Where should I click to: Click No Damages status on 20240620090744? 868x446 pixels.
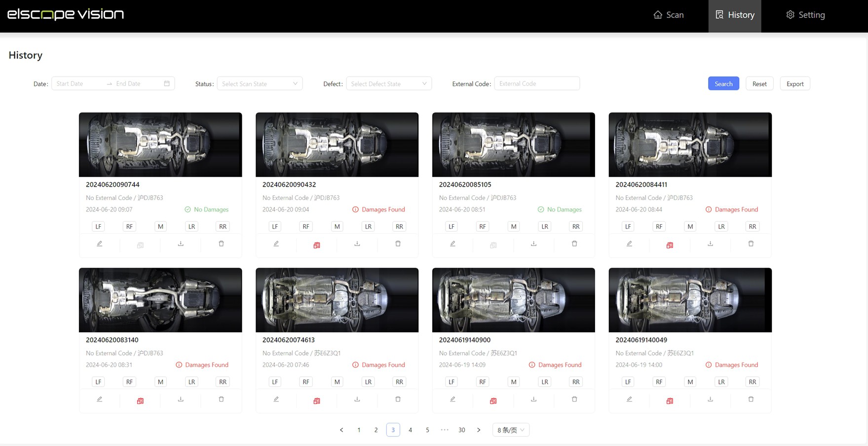click(x=207, y=209)
